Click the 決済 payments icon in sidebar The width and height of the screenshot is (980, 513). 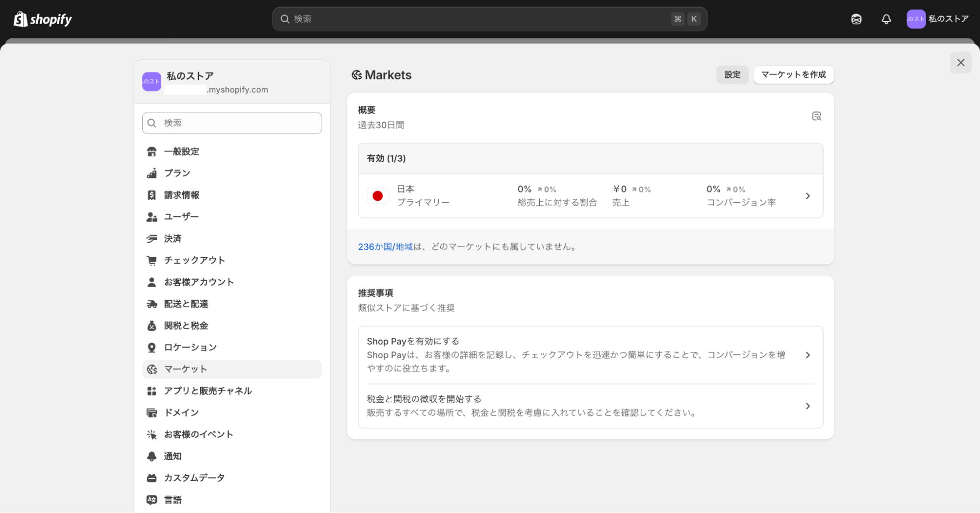(152, 239)
